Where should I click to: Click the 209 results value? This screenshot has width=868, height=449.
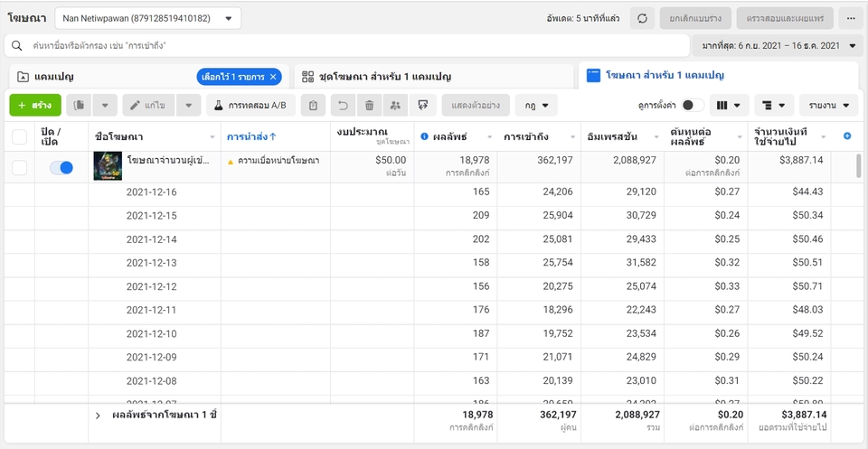tap(480, 216)
